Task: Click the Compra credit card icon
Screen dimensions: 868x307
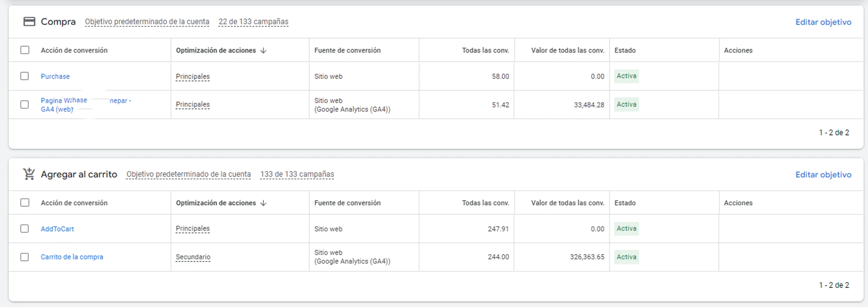Action: tap(30, 22)
